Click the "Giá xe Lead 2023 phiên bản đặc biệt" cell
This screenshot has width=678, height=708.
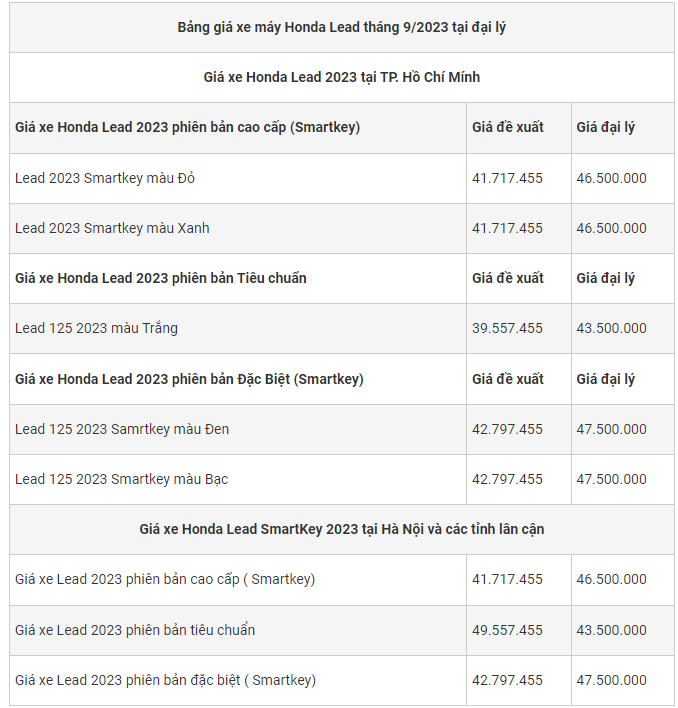[165, 680]
